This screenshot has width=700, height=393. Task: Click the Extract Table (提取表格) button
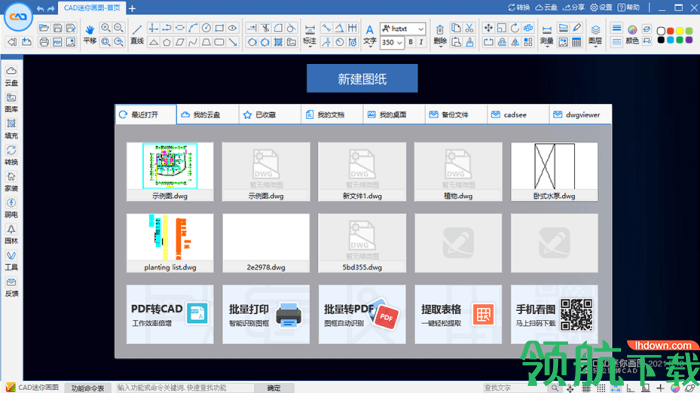click(x=458, y=314)
